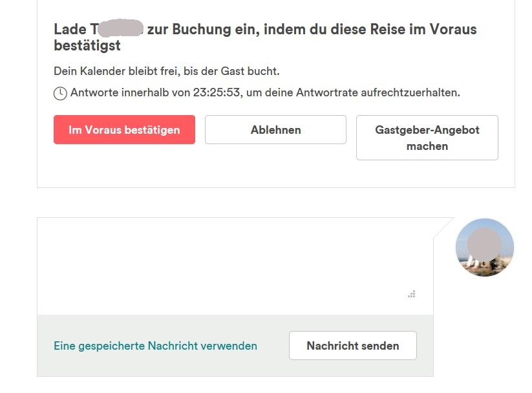Send the message with Nachricht senden
This screenshot has height=393, width=532.
[x=352, y=346]
